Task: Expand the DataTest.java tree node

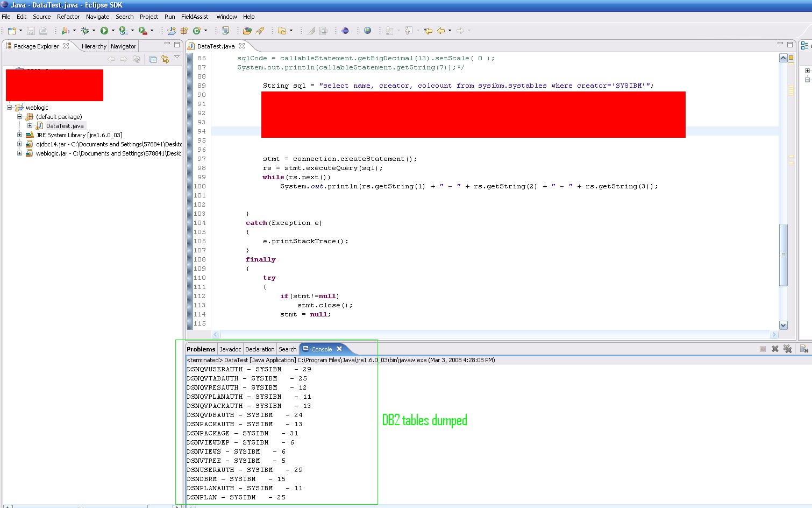Action: (x=30, y=125)
